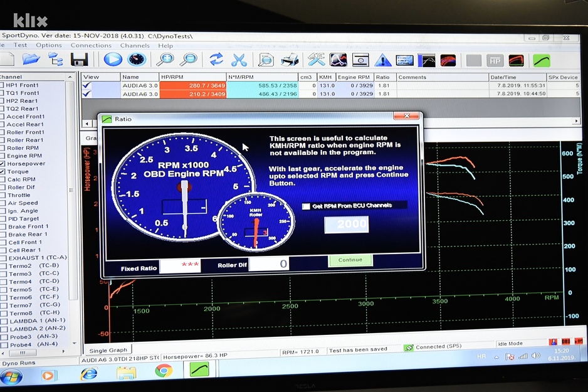Click the printer icon

[x=290, y=60]
